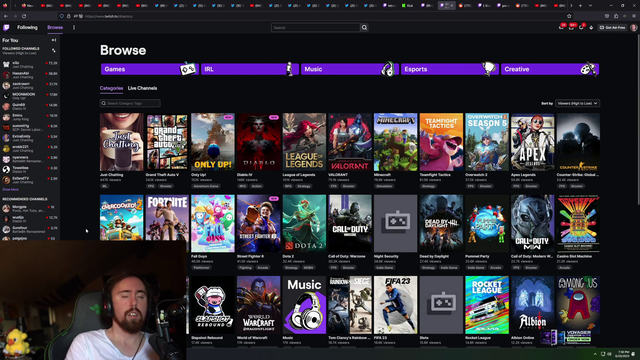Click the magnifier search button

(364, 27)
